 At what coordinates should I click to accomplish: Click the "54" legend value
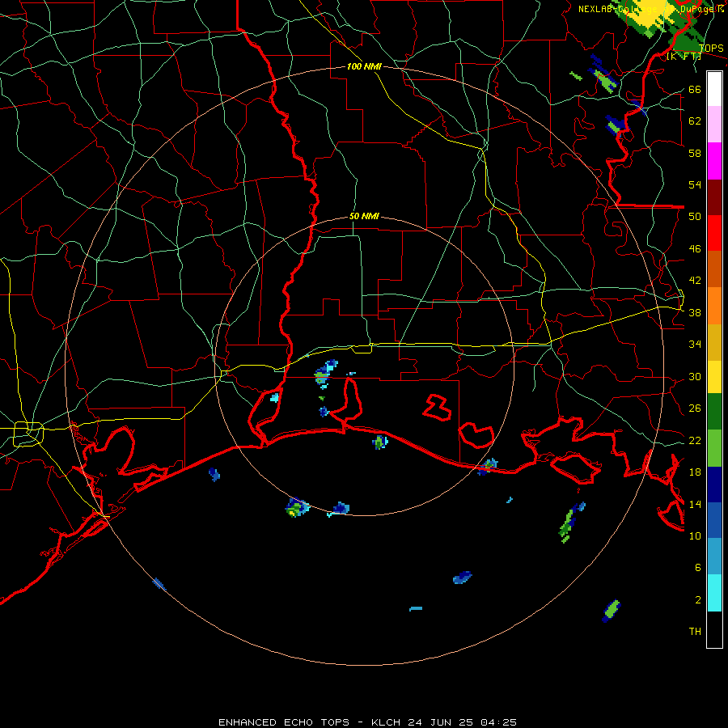(695, 184)
